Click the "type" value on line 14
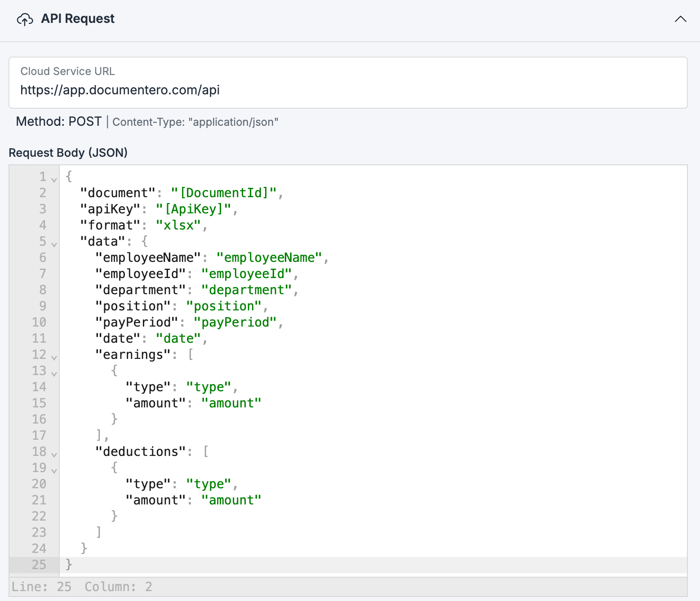 (208, 387)
